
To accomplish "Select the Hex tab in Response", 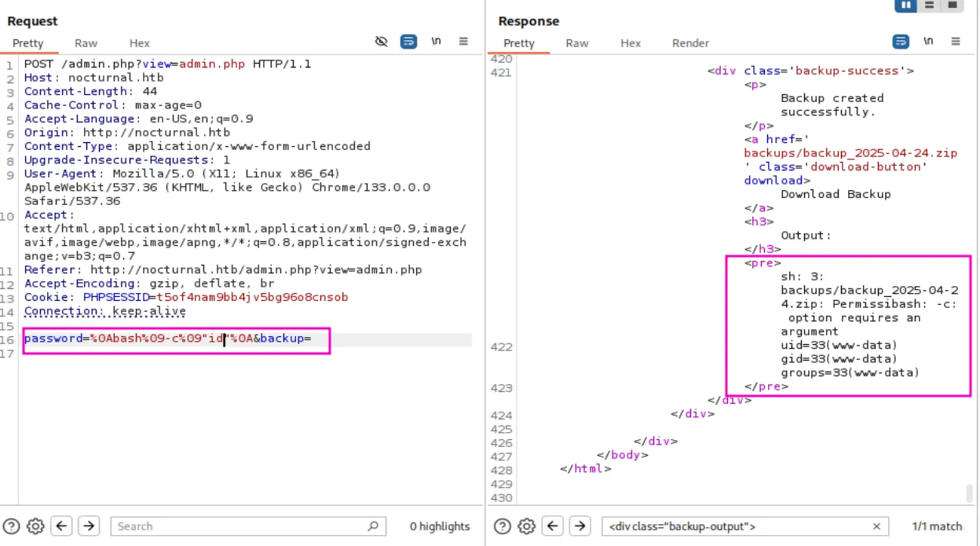I will coord(631,43).
